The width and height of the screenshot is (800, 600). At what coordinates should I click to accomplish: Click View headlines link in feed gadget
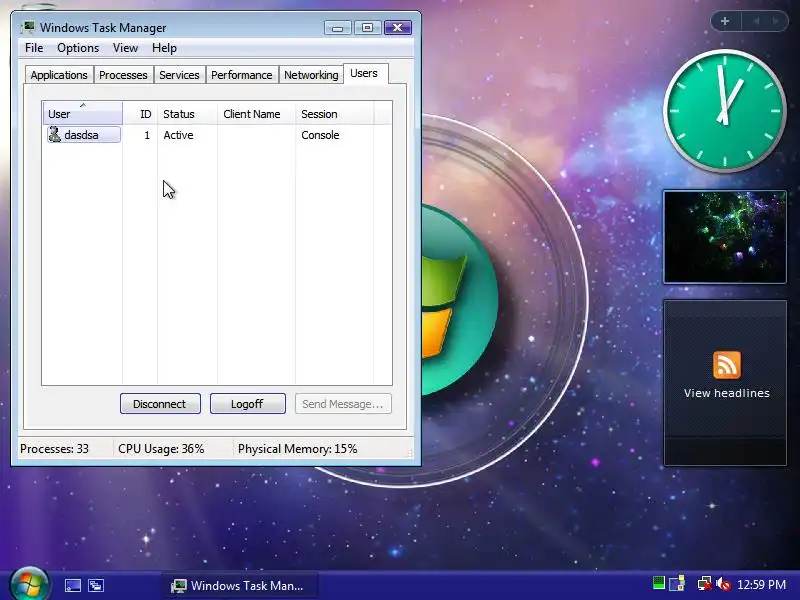pos(727,393)
